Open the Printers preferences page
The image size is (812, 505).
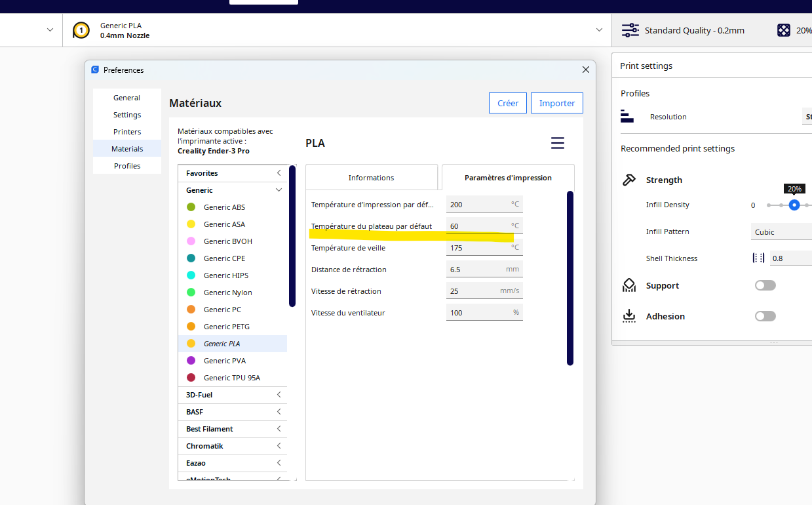(126, 132)
